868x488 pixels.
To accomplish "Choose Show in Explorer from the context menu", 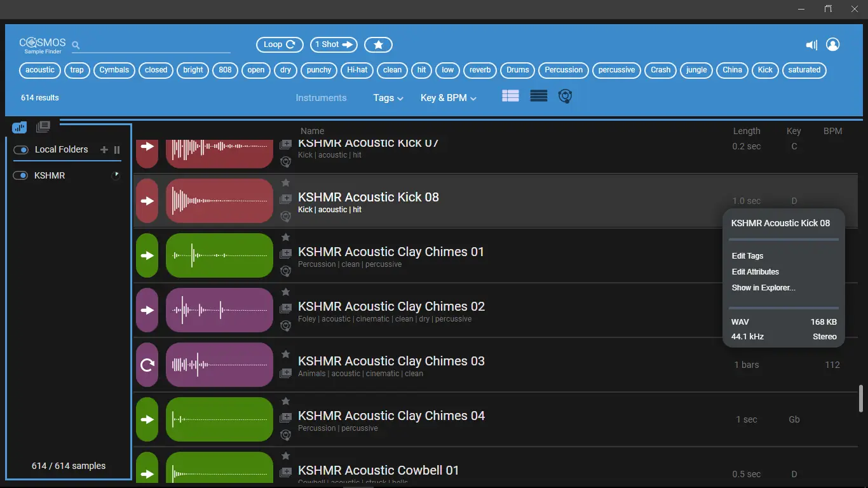I will coord(763,288).
